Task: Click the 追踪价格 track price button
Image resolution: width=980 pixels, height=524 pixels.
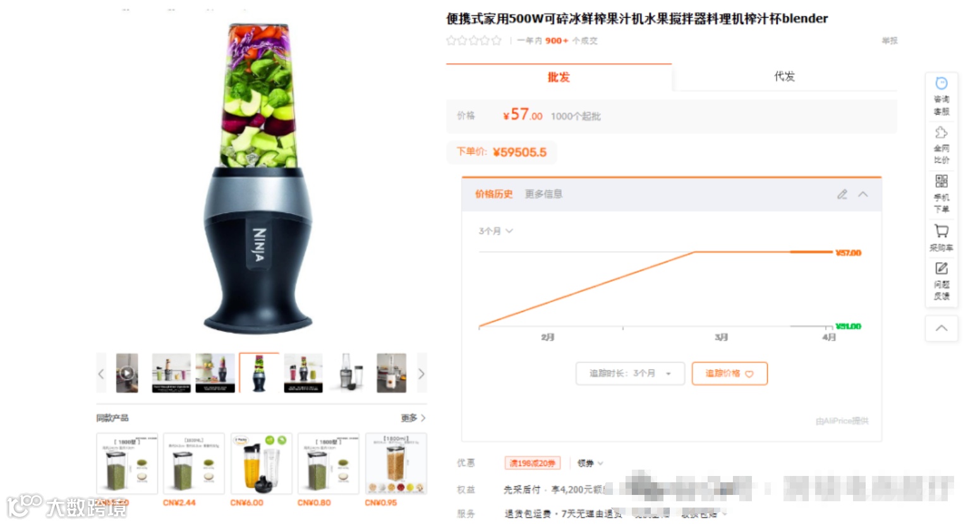Action: 730,374
